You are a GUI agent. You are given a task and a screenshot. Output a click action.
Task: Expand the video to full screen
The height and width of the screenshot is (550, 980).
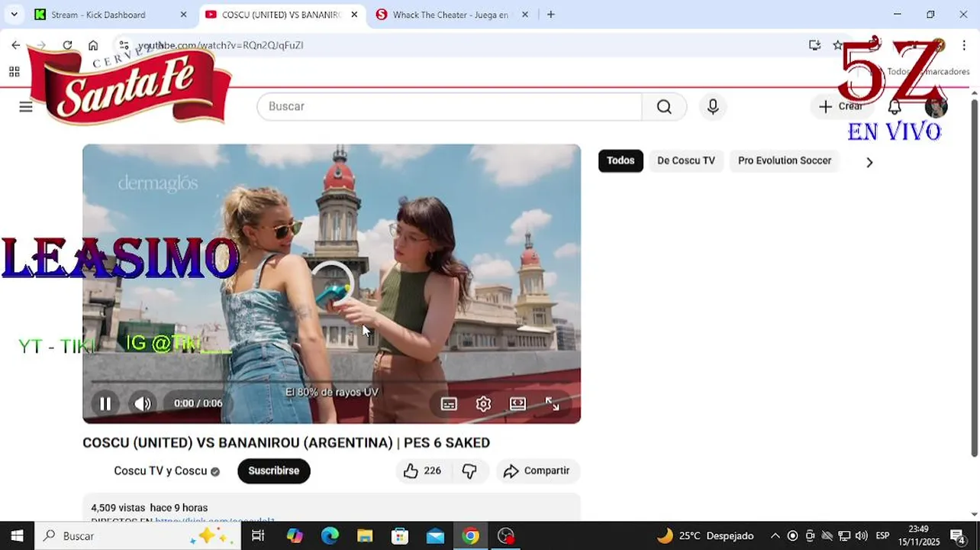pos(552,404)
